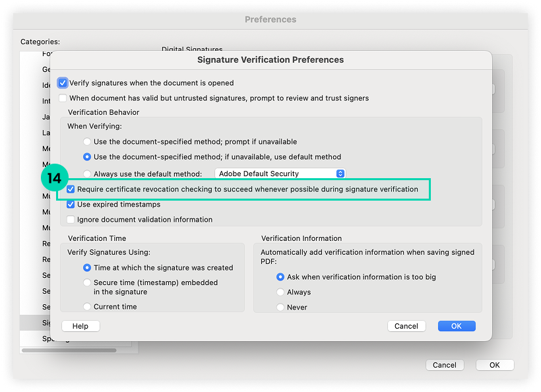Confirm Signature Verification dialog with OK
541x392 pixels.
pyautogui.click(x=457, y=326)
